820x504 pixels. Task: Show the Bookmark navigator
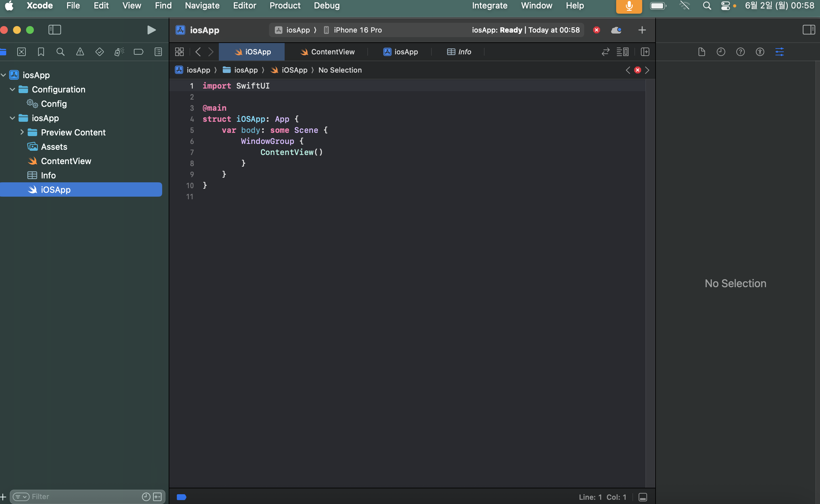click(41, 52)
